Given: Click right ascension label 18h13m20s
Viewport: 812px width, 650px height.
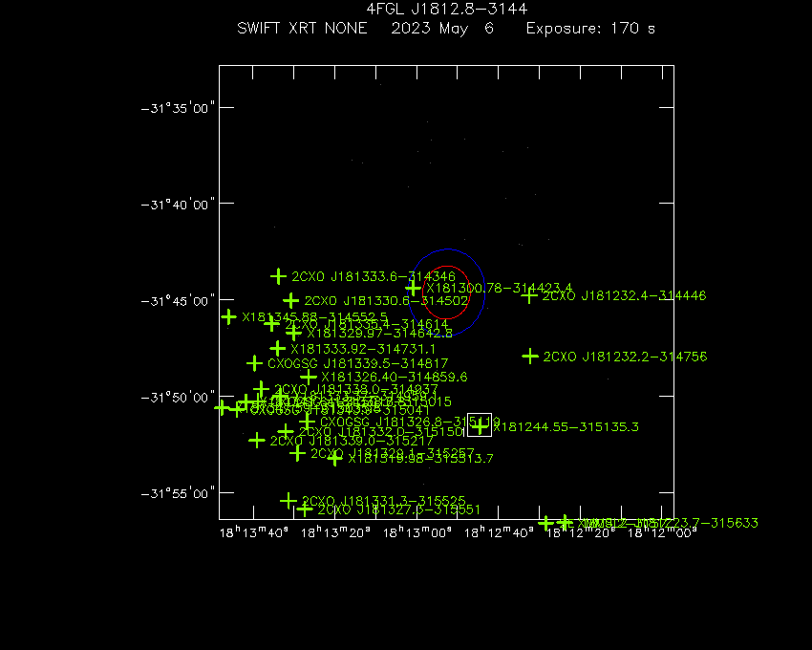Looking at the screenshot, I should [x=335, y=532].
